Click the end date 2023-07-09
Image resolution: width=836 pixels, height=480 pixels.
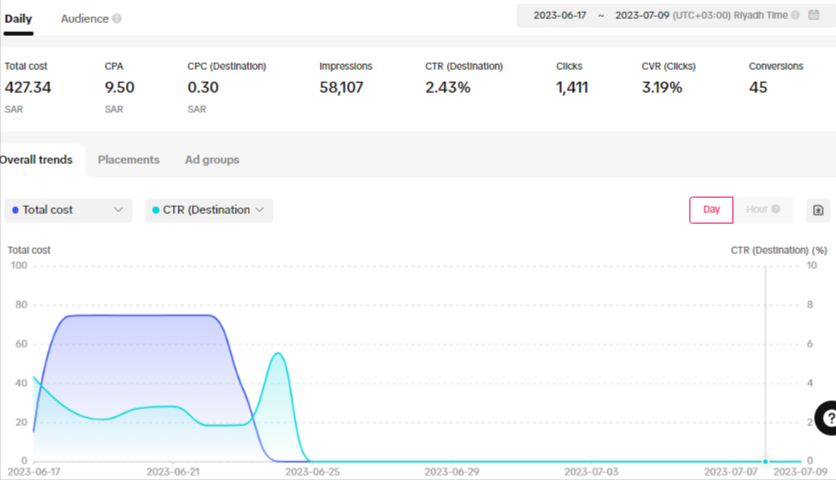pos(641,15)
